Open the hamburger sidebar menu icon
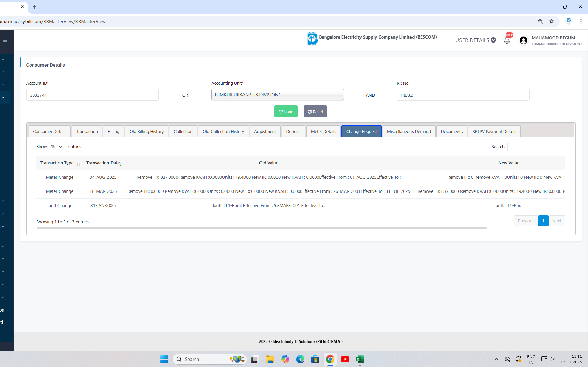The height and width of the screenshot is (367, 588). (5, 40)
